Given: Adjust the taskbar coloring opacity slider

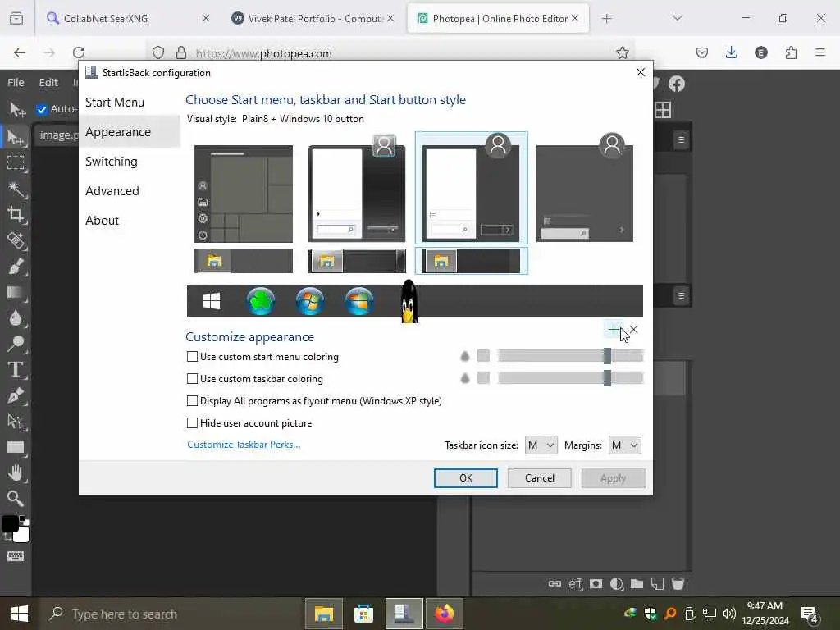Looking at the screenshot, I should (x=571, y=378).
